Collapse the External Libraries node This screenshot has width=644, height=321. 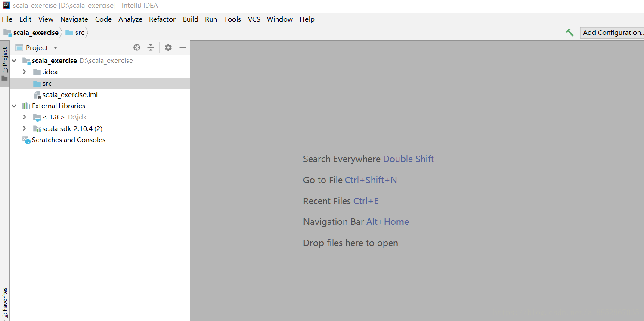pyautogui.click(x=14, y=106)
